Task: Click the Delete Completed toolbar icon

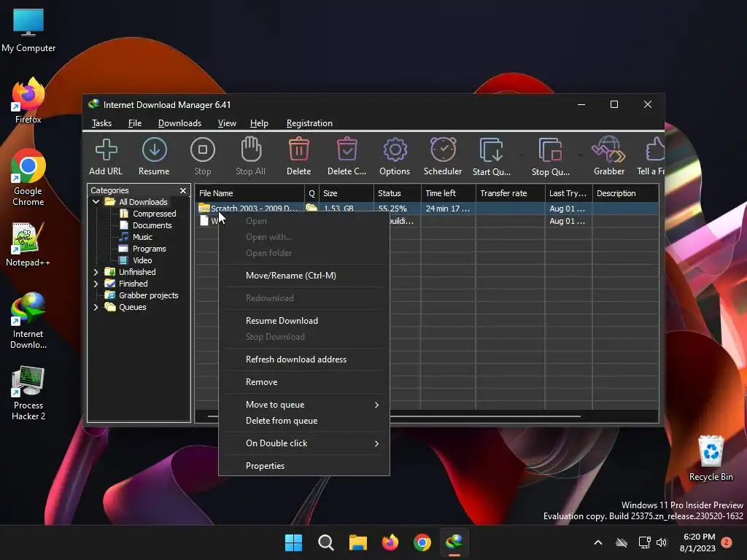Action: (x=347, y=149)
